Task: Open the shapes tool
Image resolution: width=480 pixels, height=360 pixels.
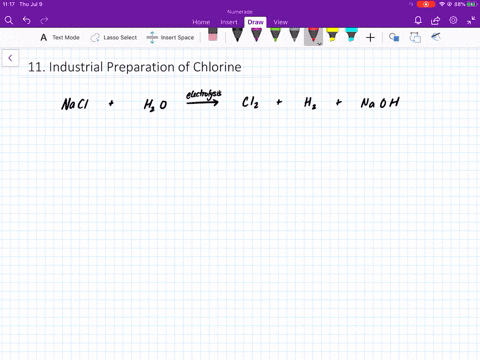Action: click(394, 37)
